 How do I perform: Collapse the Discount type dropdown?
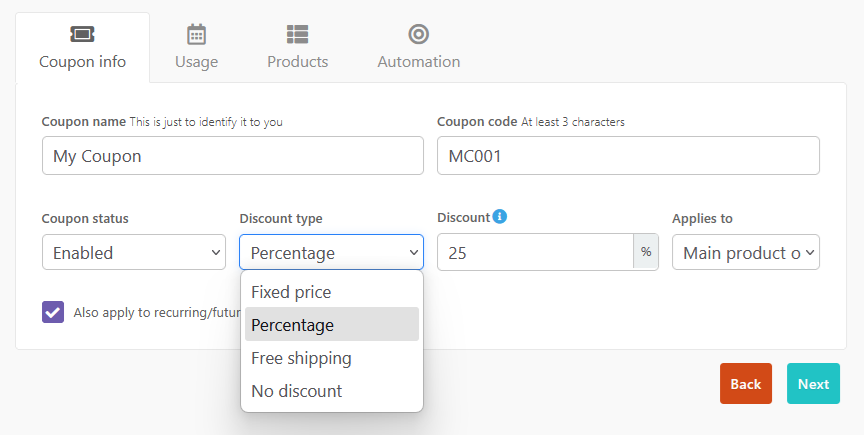click(x=331, y=253)
